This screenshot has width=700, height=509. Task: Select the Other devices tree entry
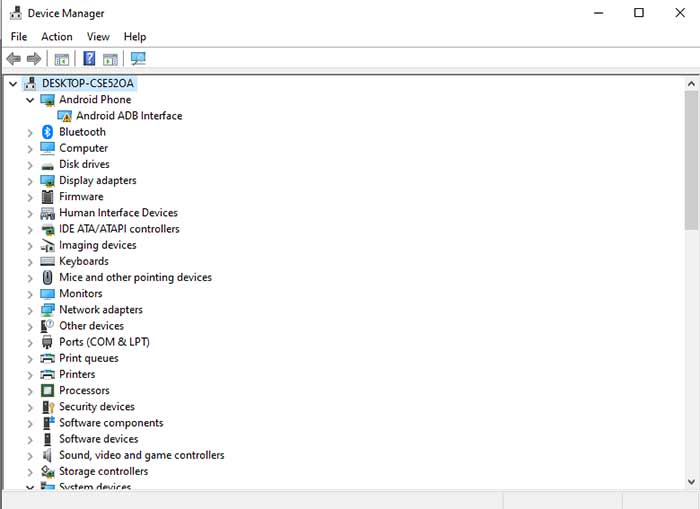(x=91, y=326)
